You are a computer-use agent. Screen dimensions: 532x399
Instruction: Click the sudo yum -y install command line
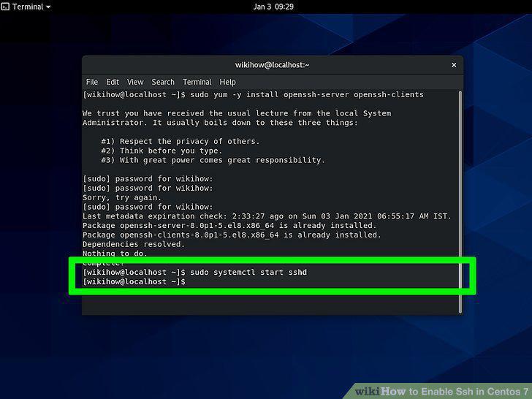(x=253, y=95)
